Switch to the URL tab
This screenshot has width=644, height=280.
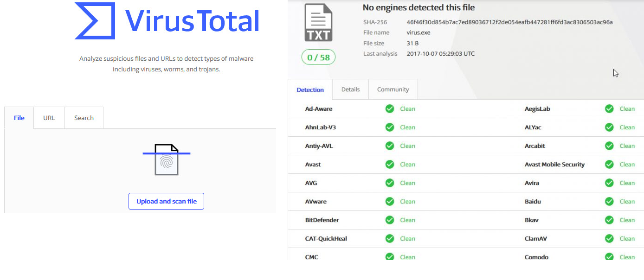(x=49, y=118)
